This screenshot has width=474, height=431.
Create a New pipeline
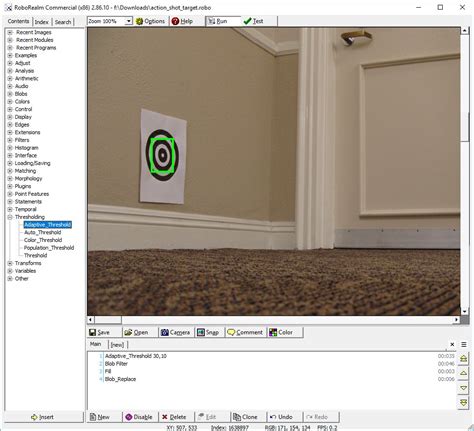click(104, 417)
